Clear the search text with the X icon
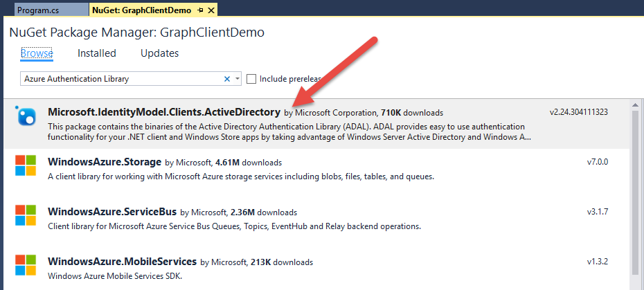 coord(226,79)
